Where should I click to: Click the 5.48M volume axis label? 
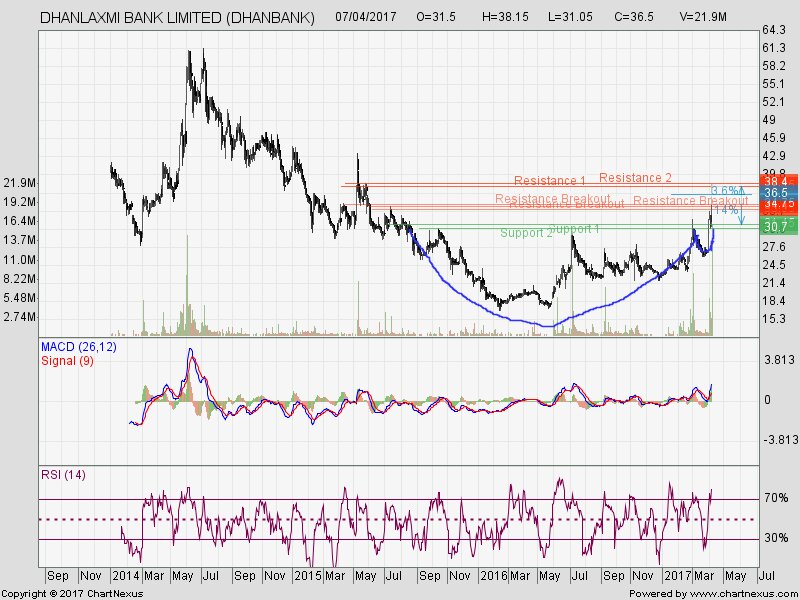click(x=19, y=298)
